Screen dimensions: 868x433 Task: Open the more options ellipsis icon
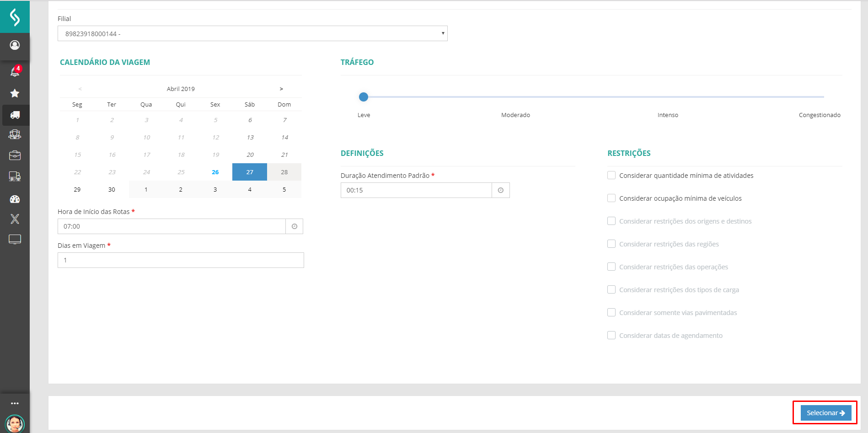[15, 403]
